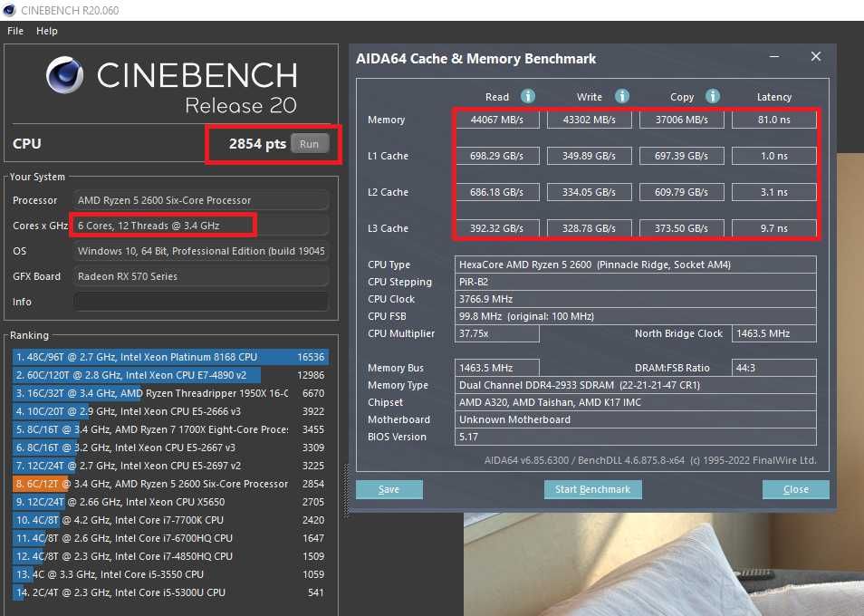Click the Close button at AIDA64 bottom
The height and width of the screenshot is (616, 864).
click(796, 489)
